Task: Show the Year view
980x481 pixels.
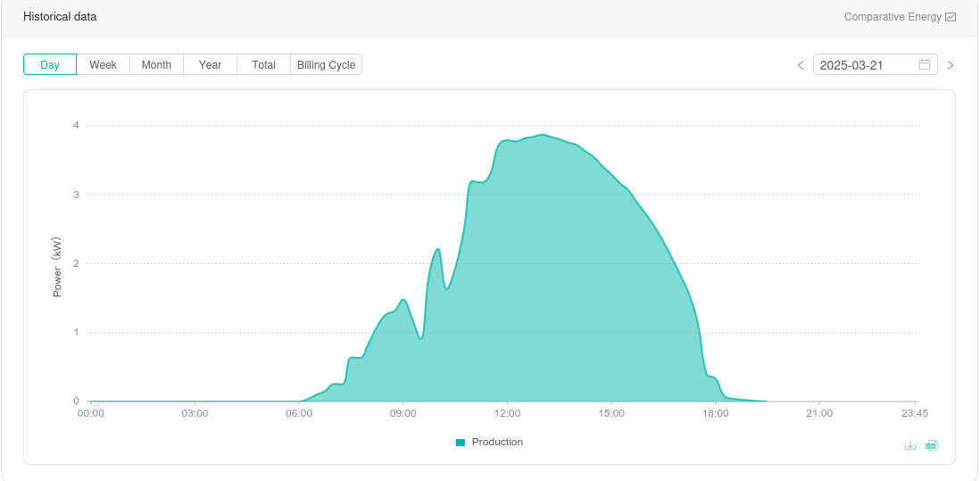Action: coord(210,64)
